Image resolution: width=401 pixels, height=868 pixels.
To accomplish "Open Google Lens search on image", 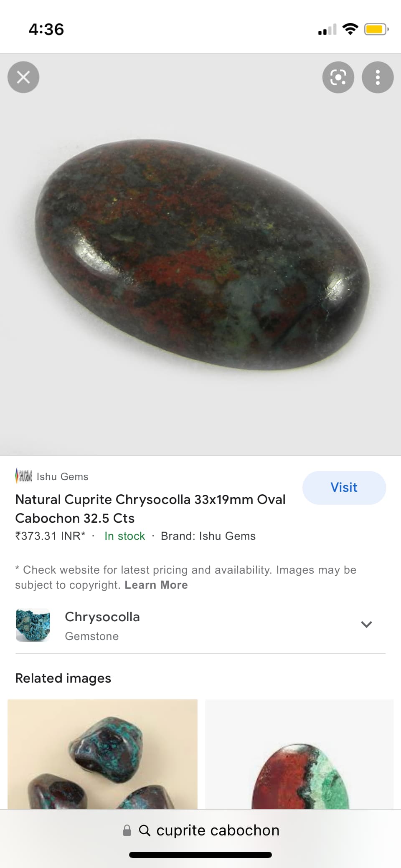I will point(338,77).
